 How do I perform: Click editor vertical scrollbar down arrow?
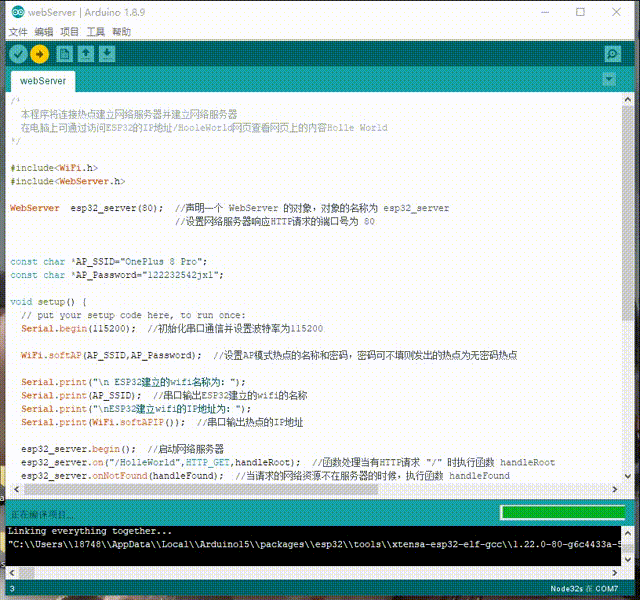[x=628, y=476]
